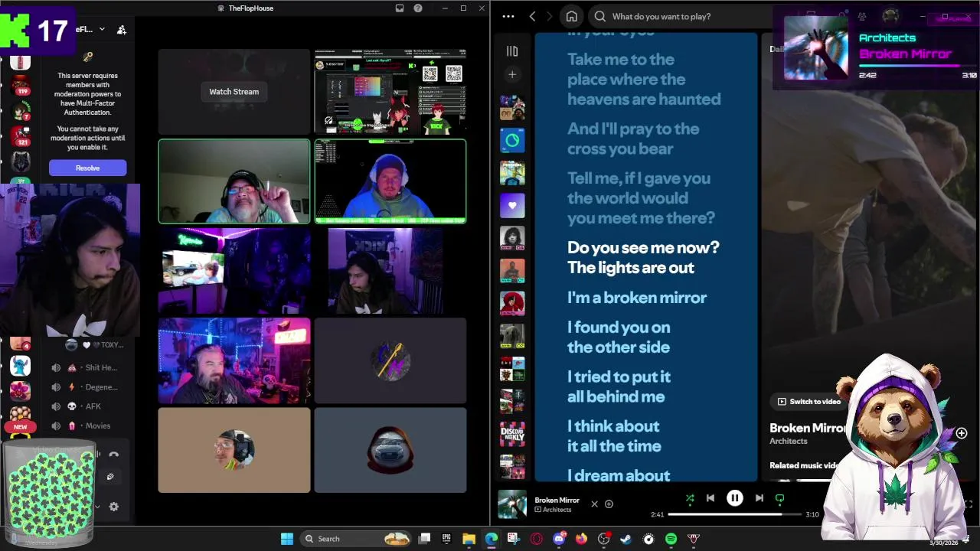The height and width of the screenshot is (551, 980).
Task: Jump to lyric "I found you on the other side"
Action: pyautogui.click(x=619, y=337)
